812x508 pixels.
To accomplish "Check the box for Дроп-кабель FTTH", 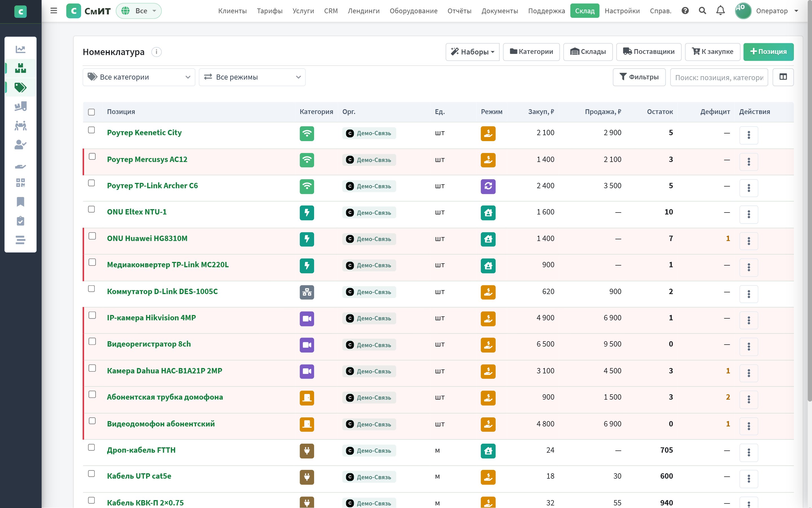I will pyautogui.click(x=91, y=448).
